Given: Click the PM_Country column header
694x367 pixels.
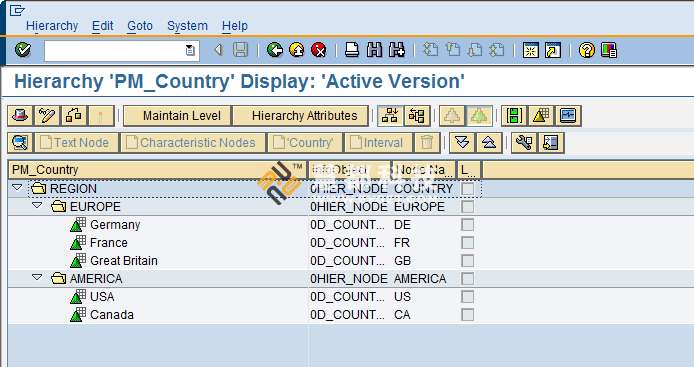Looking at the screenshot, I should coord(158,170).
